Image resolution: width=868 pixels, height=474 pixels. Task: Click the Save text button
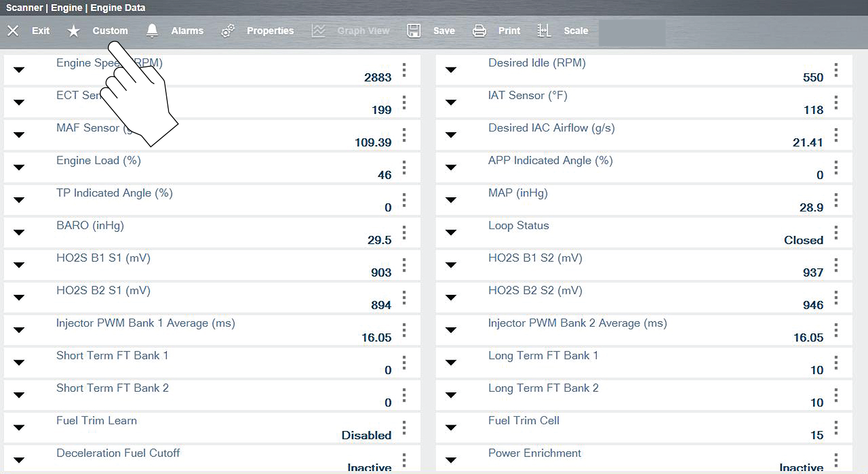click(x=444, y=31)
